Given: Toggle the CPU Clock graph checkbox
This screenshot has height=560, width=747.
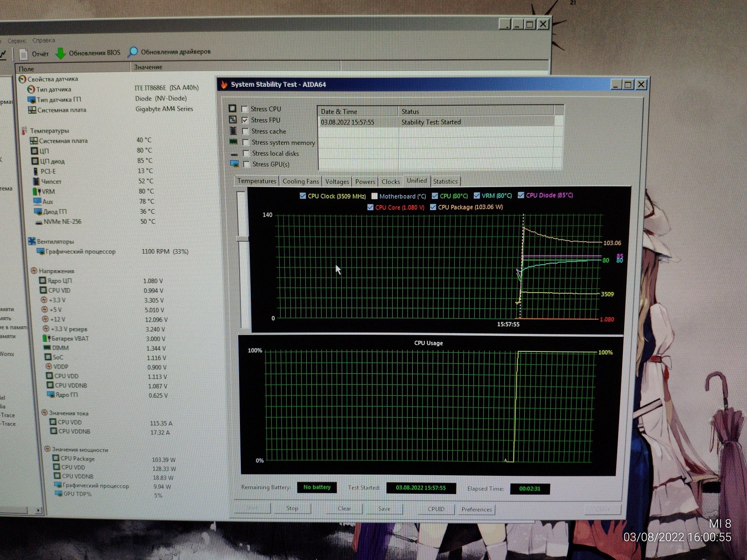Looking at the screenshot, I should click(x=303, y=196).
